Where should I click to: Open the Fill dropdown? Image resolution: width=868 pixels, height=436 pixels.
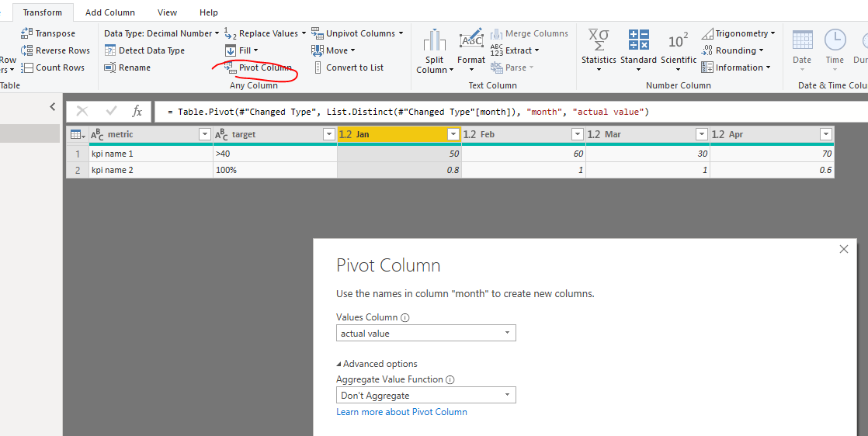(x=241, y=50)
